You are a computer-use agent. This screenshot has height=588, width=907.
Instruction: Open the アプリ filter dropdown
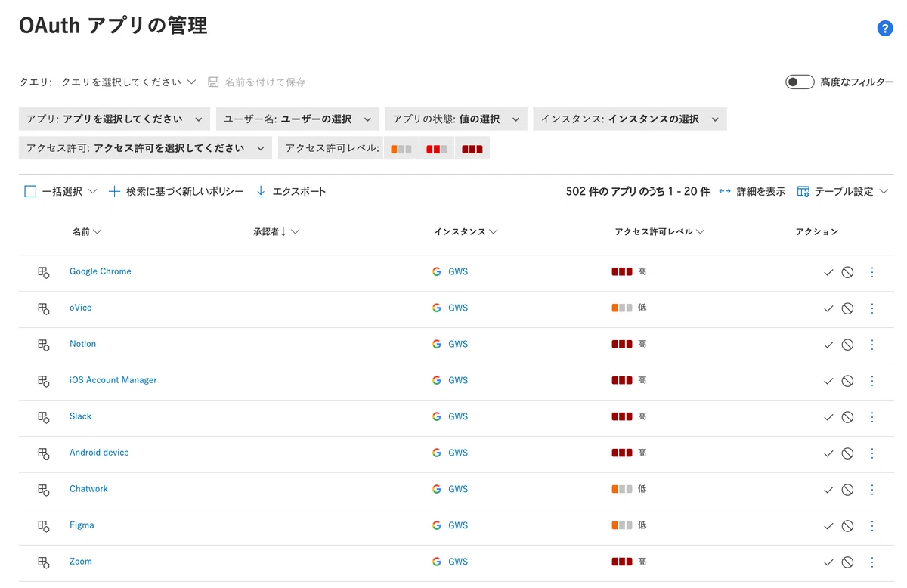point(114,119)
